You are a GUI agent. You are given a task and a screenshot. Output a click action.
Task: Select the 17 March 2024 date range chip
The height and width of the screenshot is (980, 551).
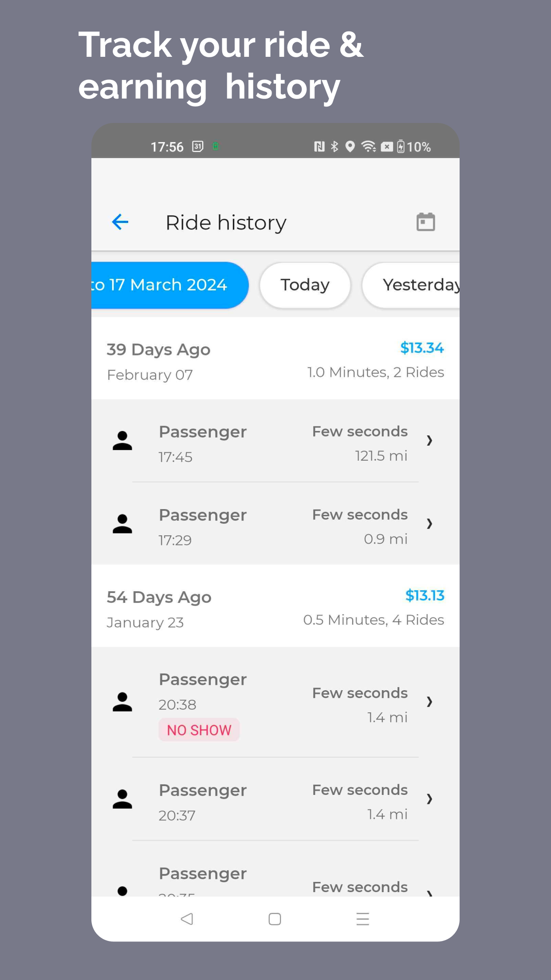[169, 285]
